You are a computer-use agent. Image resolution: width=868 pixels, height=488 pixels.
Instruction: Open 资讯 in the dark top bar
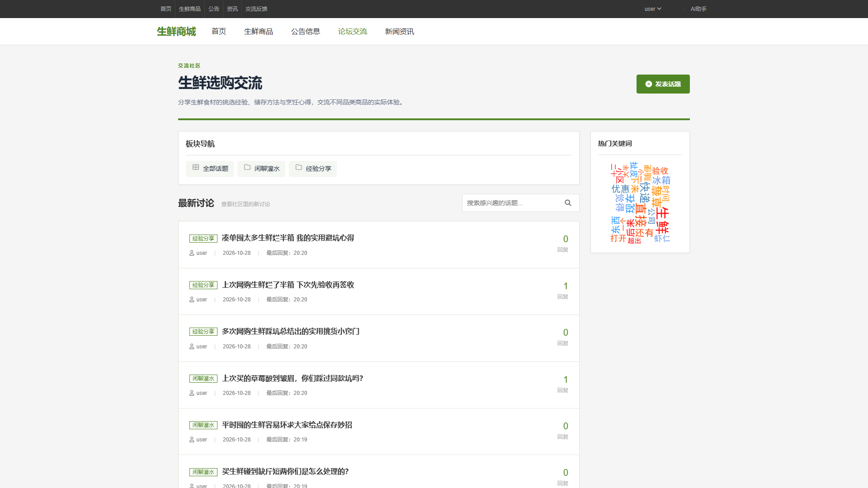tap(232, 9)
